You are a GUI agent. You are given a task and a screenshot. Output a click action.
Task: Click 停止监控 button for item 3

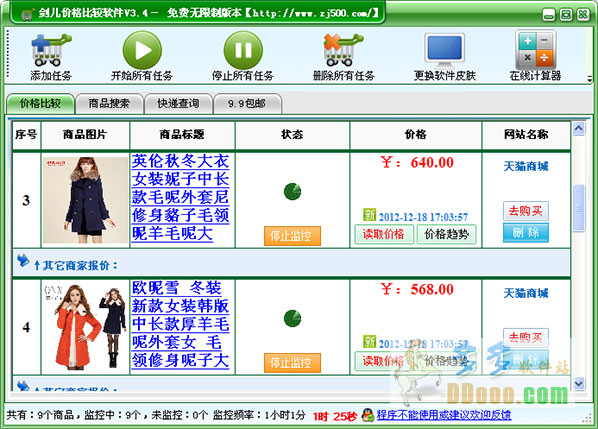(x=292, y=236)
